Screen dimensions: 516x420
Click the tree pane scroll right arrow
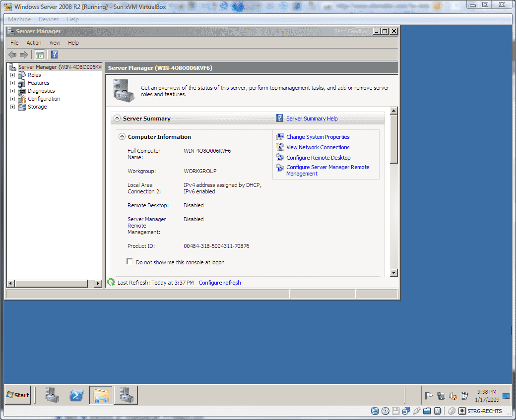(x=98, y=283)
